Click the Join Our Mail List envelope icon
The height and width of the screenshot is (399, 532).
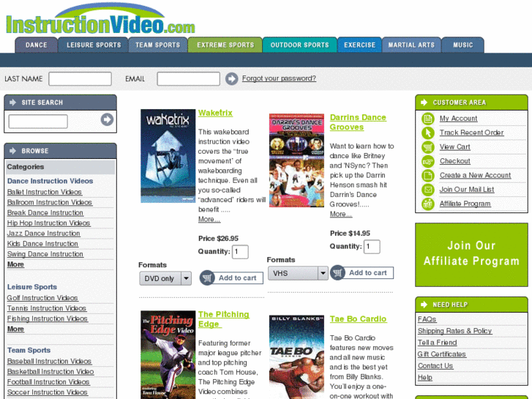point(428,190)
